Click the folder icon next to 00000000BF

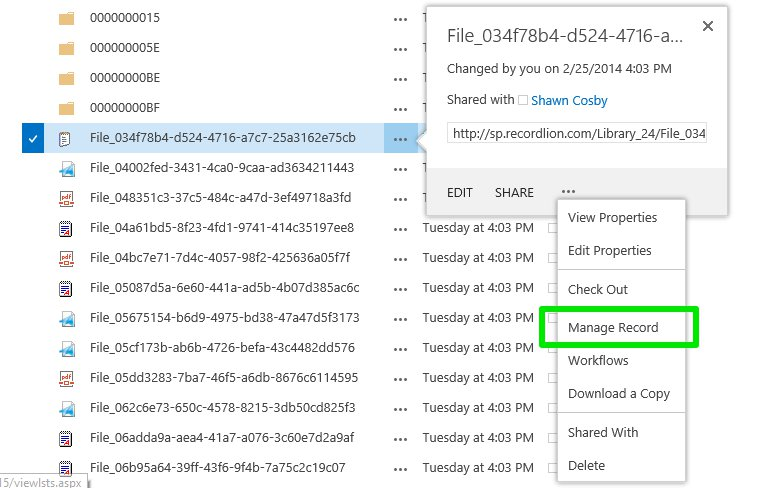(x=67, y=108)
